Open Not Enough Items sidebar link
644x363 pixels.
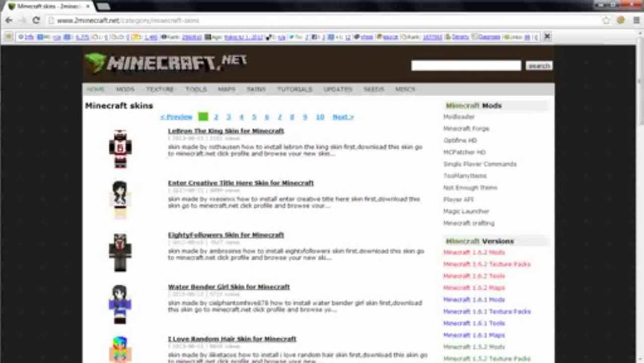[470, 188]
